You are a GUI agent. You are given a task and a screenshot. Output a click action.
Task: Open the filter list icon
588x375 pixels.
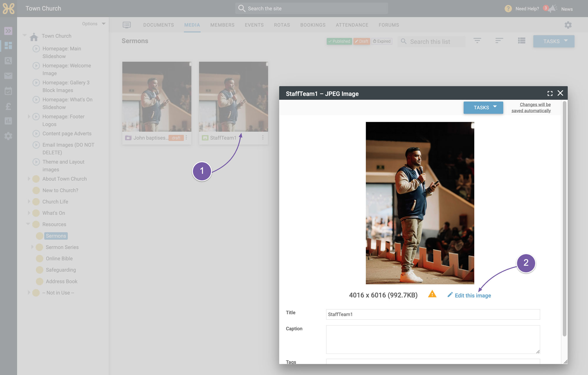(477, 41)
